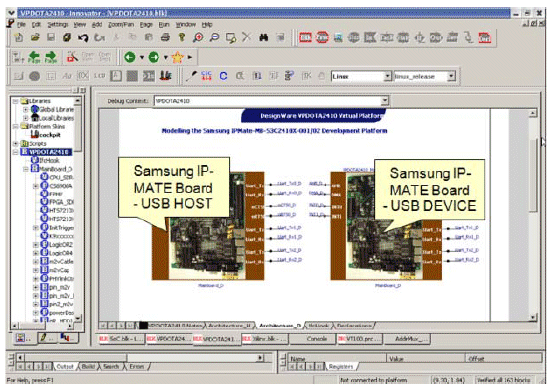Click the diagram vertical scrollbar down arrow

[x=533, y=317]
